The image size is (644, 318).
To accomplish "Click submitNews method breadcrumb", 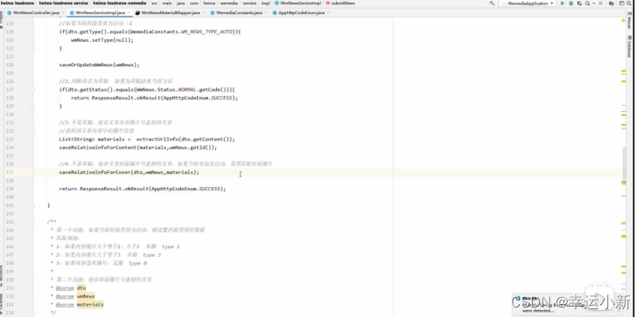I will coord(340,3).
